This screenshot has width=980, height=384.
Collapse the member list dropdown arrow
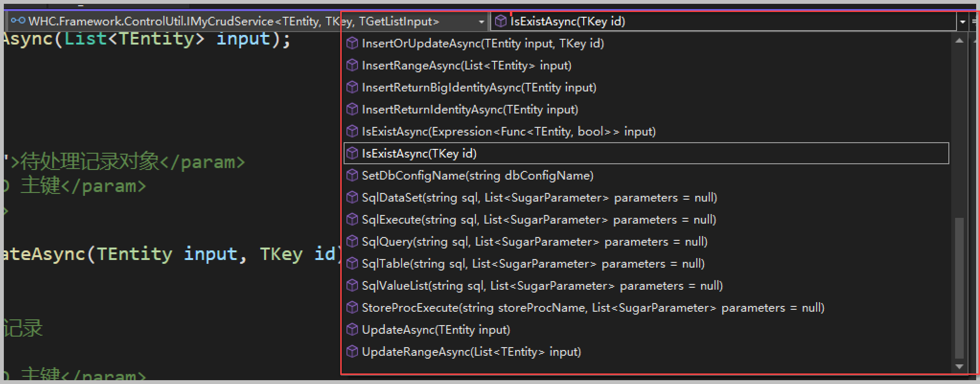[962, 22]
